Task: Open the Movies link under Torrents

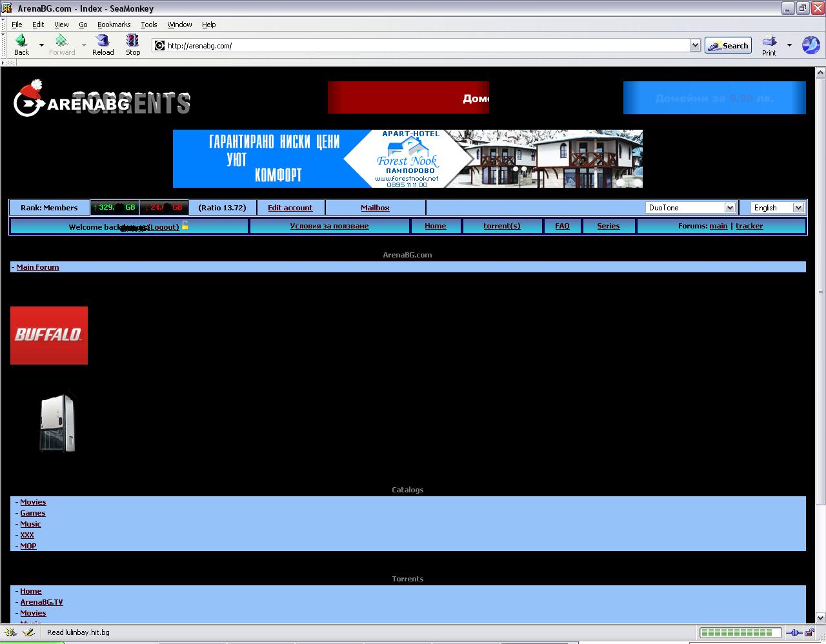Action: 33,613
